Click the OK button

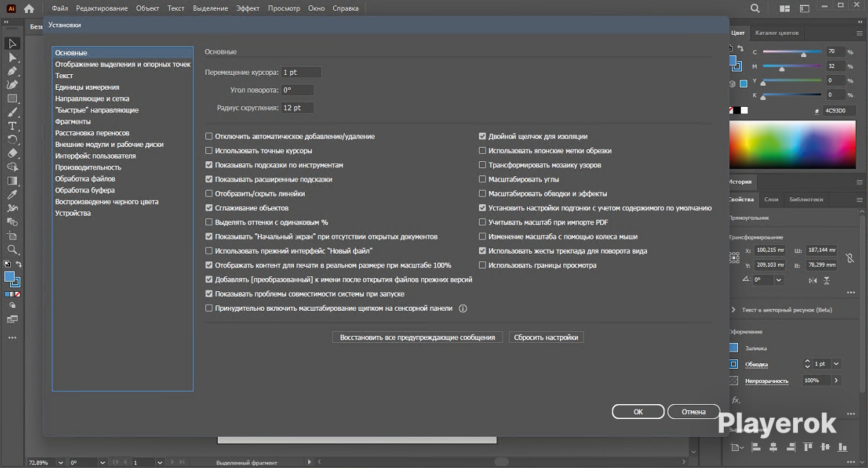pos(638,412)
